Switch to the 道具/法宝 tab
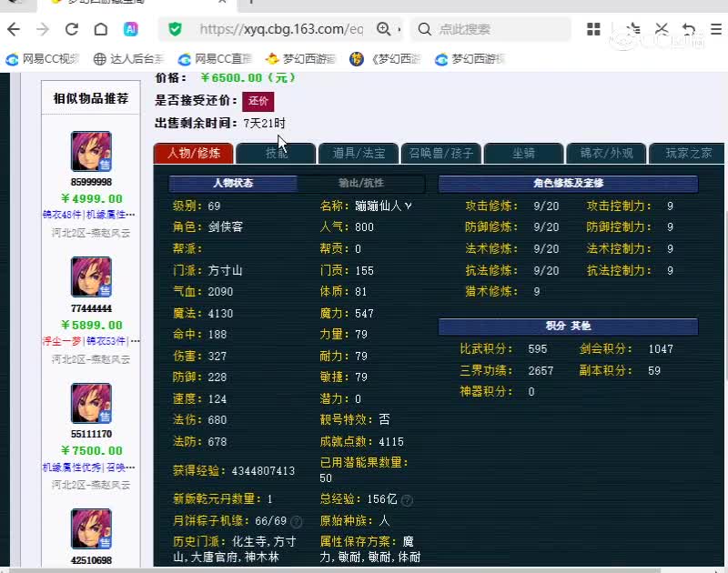 click(359, 153)
